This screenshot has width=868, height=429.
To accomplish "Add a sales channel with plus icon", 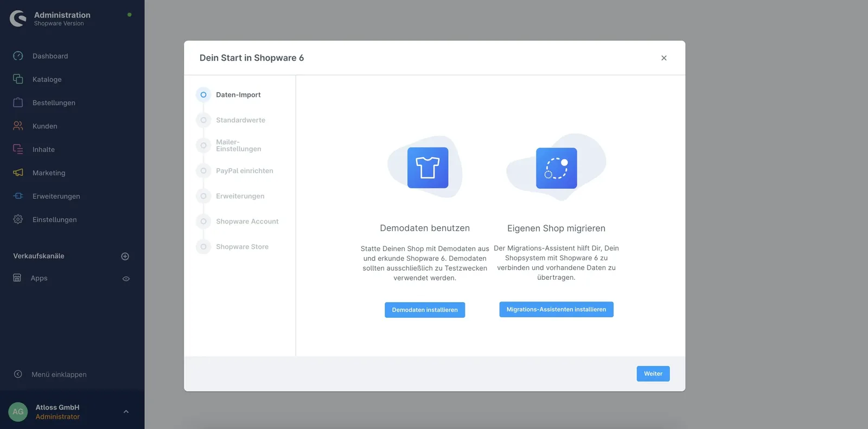I will (x=125, y=256).
